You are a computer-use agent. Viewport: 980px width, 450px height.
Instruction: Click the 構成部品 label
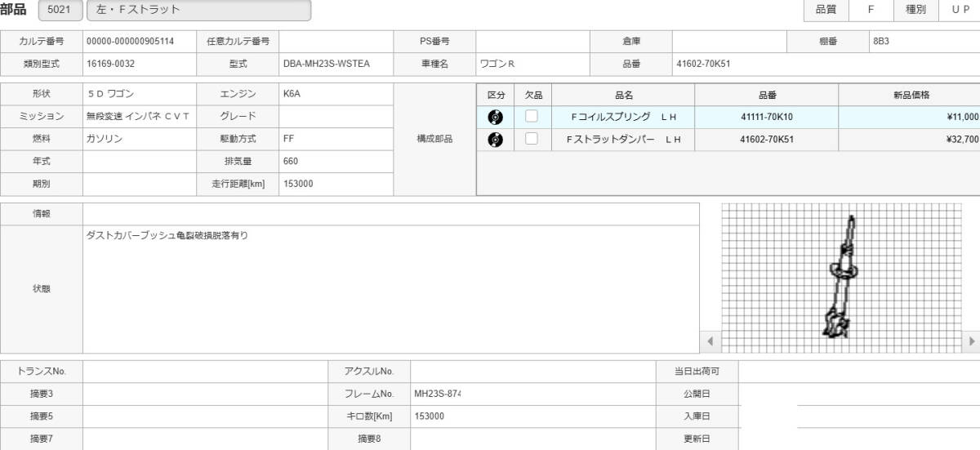pos(434,139)
